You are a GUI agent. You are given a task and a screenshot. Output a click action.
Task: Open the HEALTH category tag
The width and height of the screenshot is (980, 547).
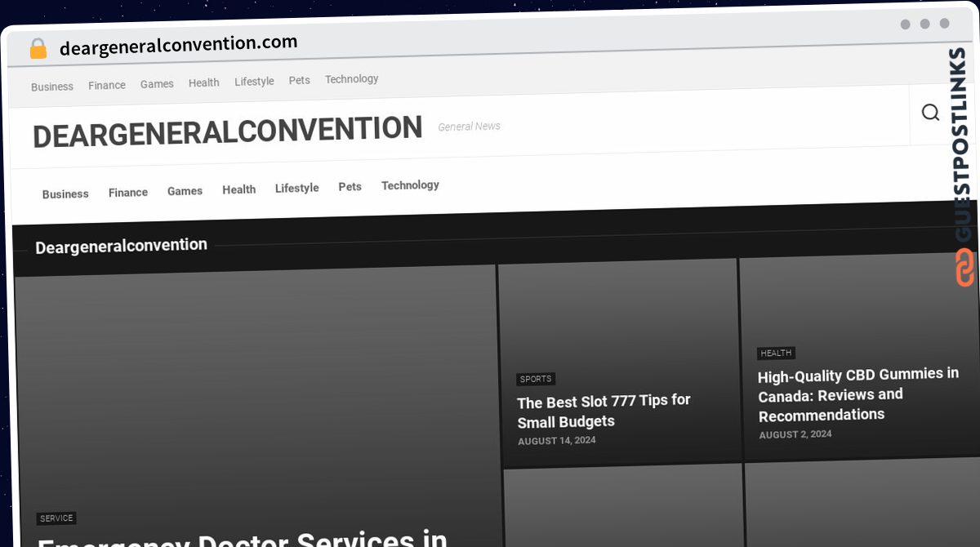tap(776, 354)
